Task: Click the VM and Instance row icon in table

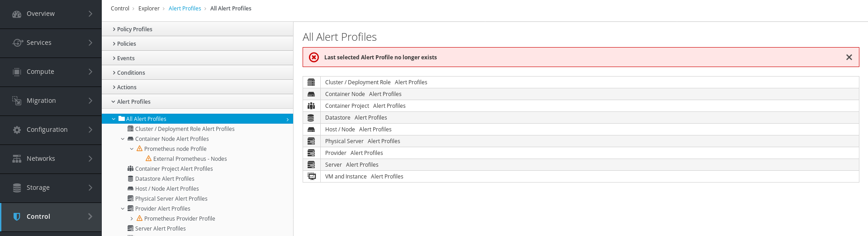Action: pos(312,176)
